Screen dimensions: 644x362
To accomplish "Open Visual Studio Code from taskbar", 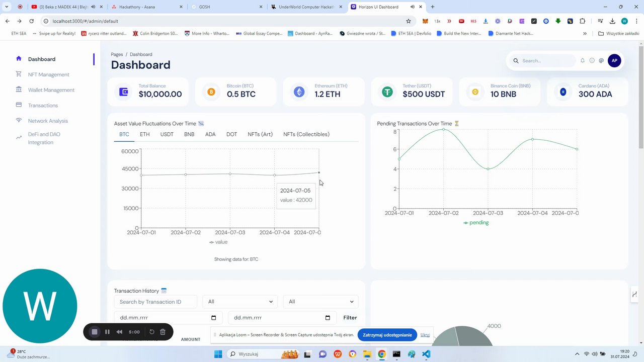I will [426, 354].
